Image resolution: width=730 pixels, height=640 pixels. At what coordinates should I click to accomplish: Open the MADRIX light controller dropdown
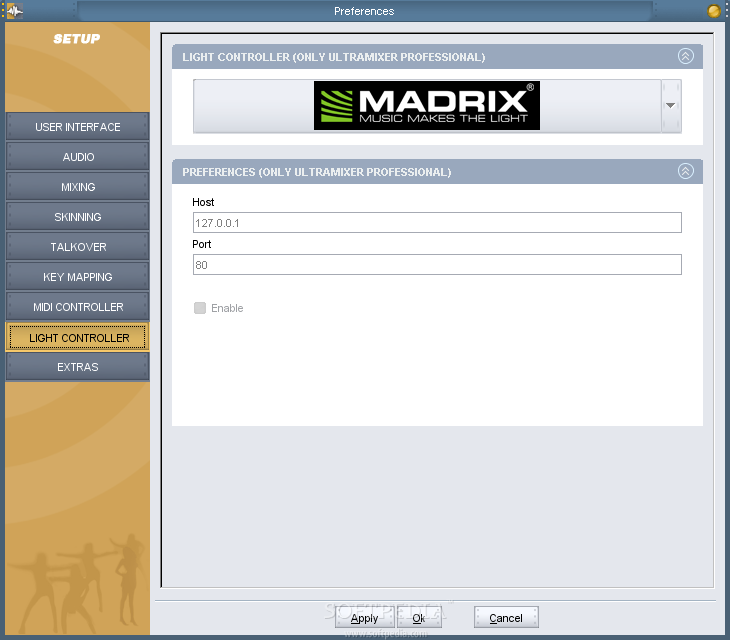click(x=671, y=106)
